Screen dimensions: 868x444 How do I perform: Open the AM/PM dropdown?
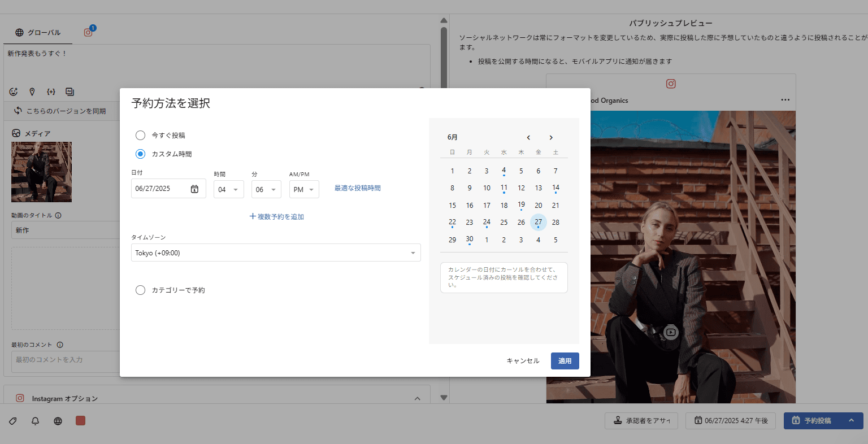tap(304, 190)
